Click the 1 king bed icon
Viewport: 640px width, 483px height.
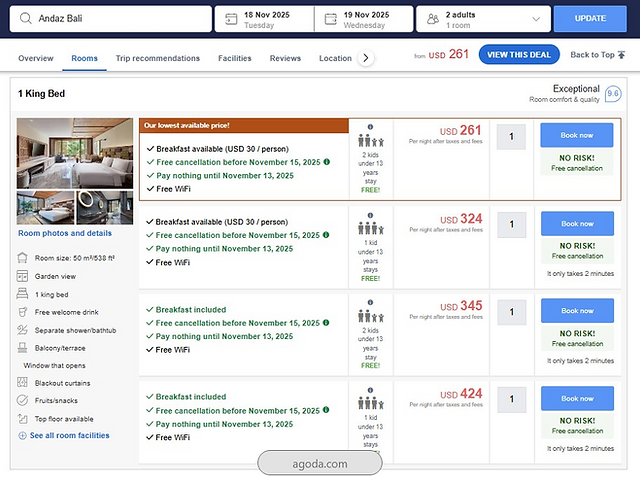tap(22, 294)
